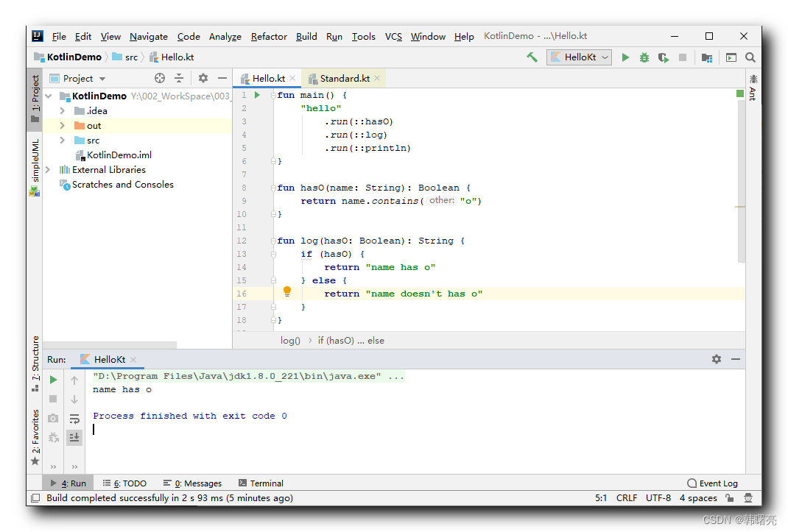
Task: Rerun HelloKt in Run panel
Action: (x=53, y=380)
